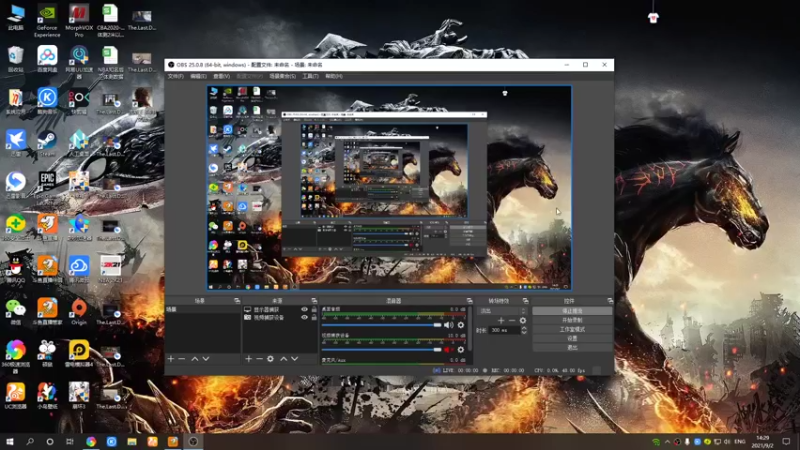Remove the selected source with the minus icon
This screenshot has width=800, height=450.
259,359
